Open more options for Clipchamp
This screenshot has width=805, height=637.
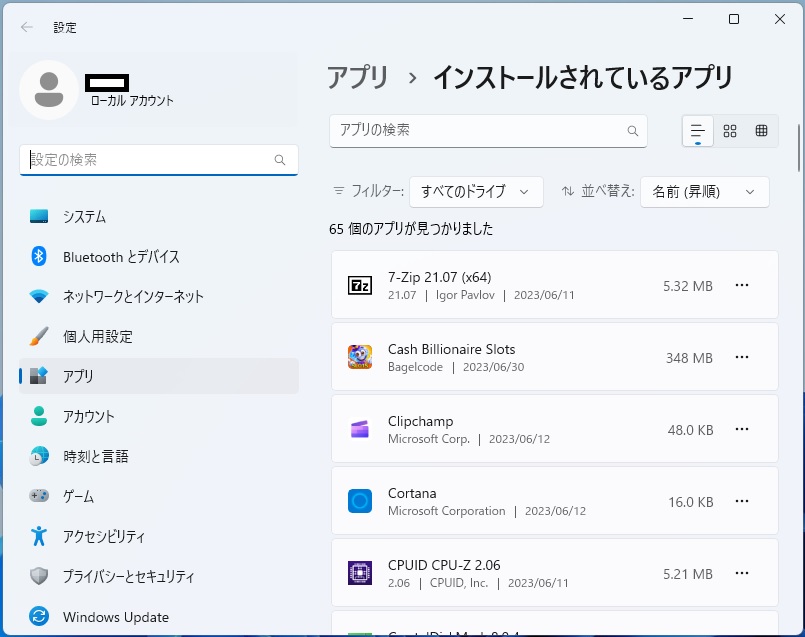click(742, 429)
